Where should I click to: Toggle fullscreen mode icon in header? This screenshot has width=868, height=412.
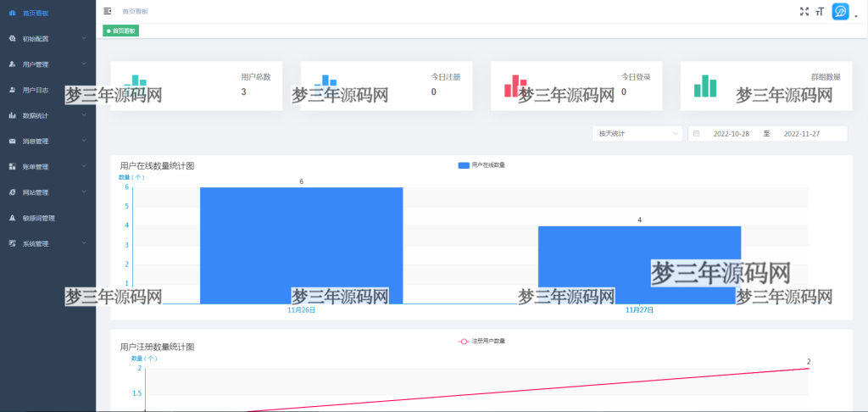[804, 12]
